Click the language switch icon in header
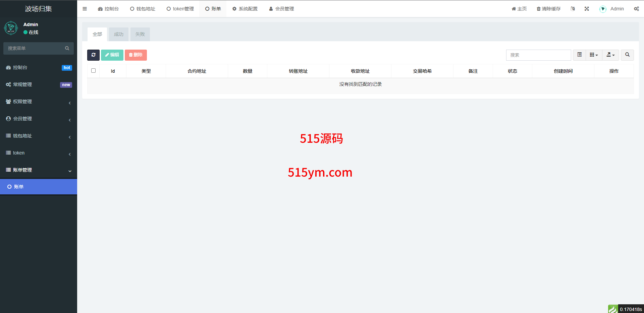This screenshot has height=313, width=644. (x=573, y=9)
